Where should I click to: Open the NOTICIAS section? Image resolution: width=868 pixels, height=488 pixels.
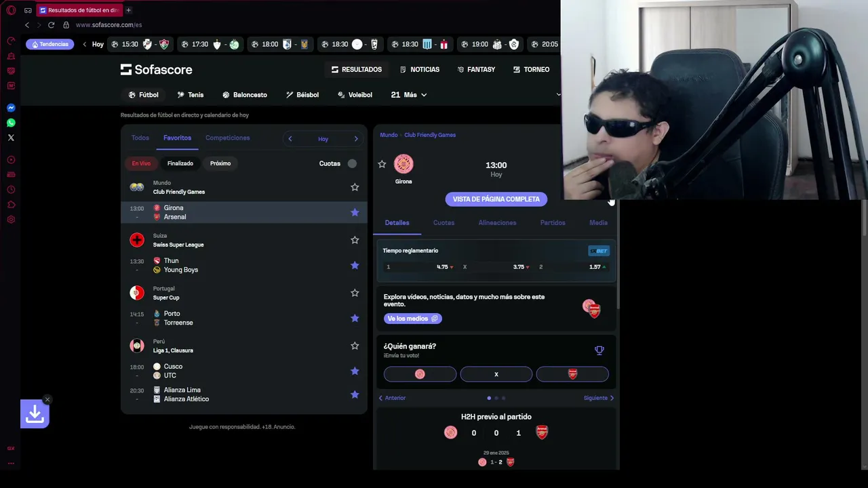[x=420, y=69]
